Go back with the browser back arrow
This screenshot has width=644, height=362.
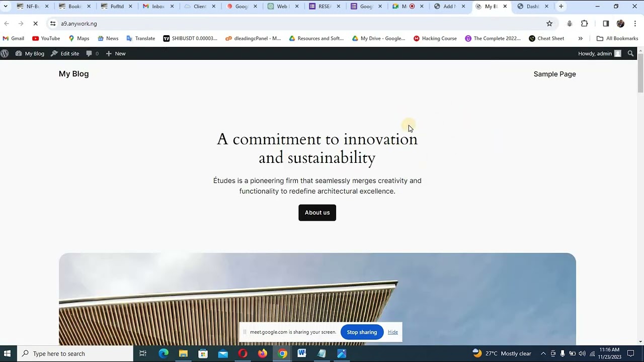7,24
